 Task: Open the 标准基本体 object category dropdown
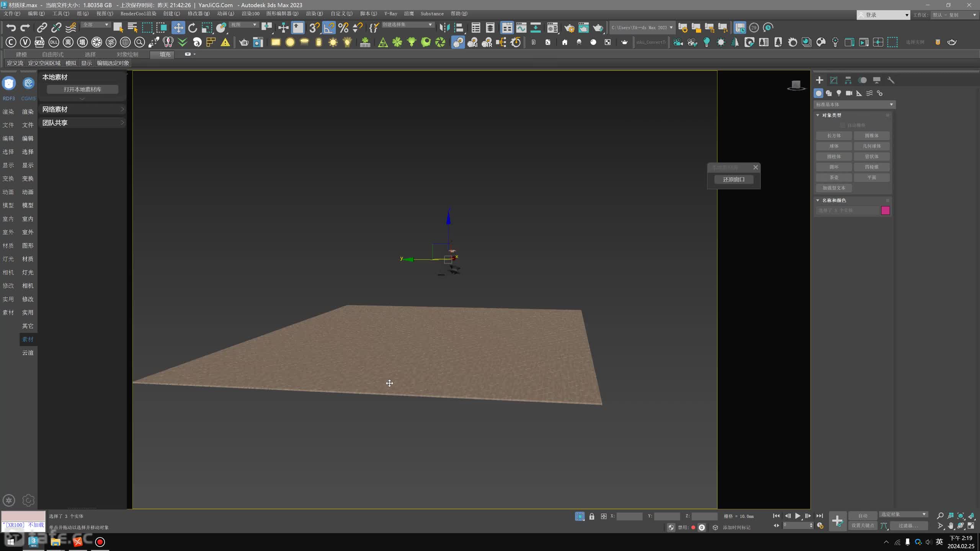pos(854,104)
